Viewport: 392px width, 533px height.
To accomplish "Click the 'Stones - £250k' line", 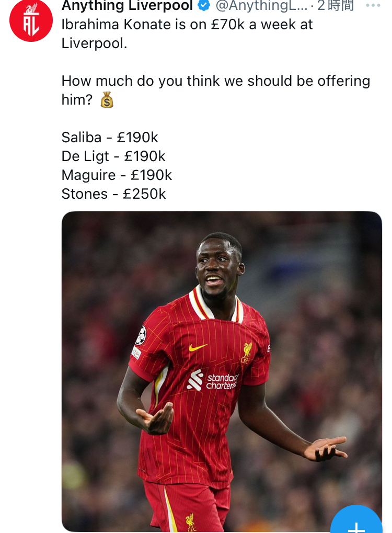I will (114, 194).
